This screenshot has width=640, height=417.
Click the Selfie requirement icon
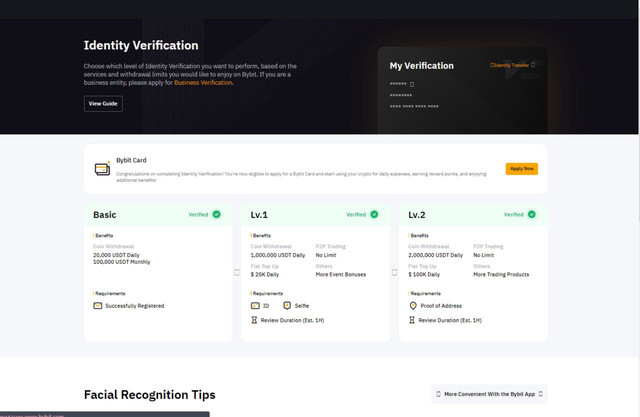click(x=287, y=306)
